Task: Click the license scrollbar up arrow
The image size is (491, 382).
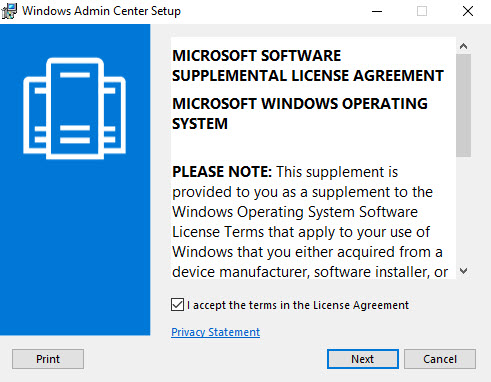Action: tap(463, 46)
